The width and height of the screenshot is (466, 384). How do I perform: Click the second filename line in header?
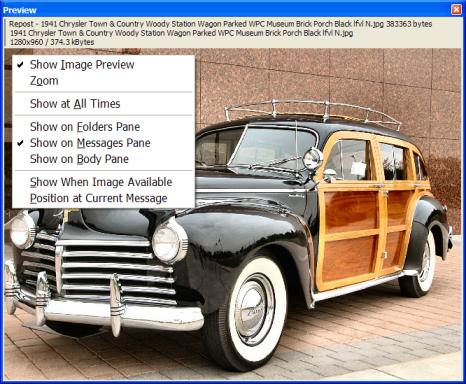[x=181, y=33]
